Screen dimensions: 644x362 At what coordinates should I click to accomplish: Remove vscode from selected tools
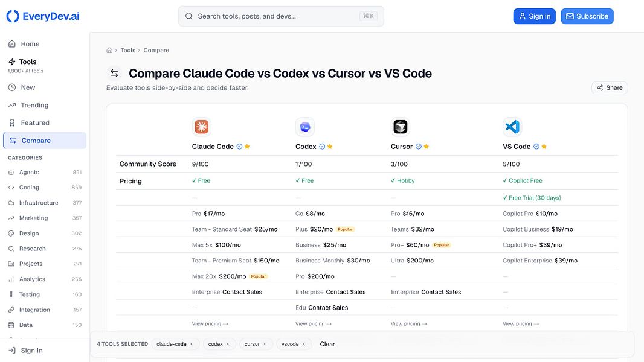pos(303,344)
